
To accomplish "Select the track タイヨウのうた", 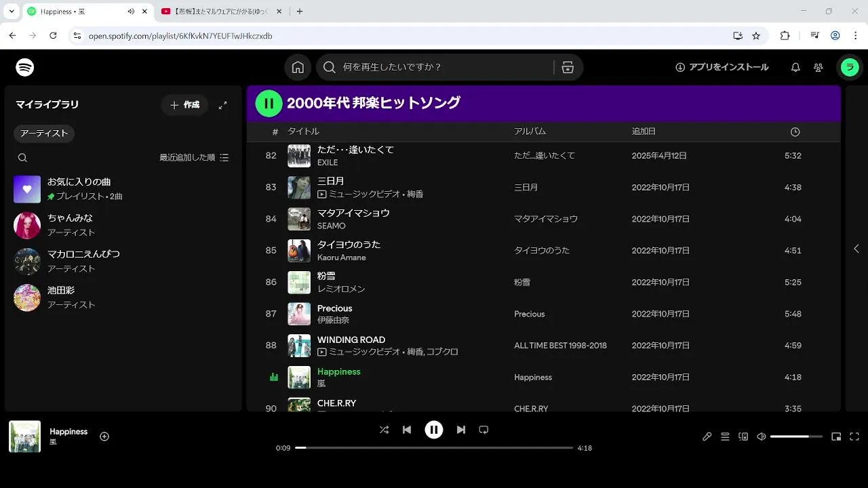I will coord(543,250).
